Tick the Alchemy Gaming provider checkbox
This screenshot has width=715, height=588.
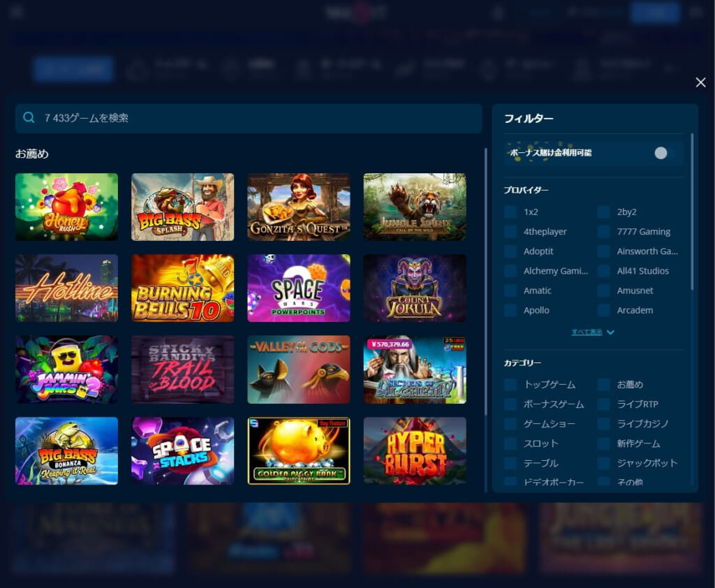point(510,271)
